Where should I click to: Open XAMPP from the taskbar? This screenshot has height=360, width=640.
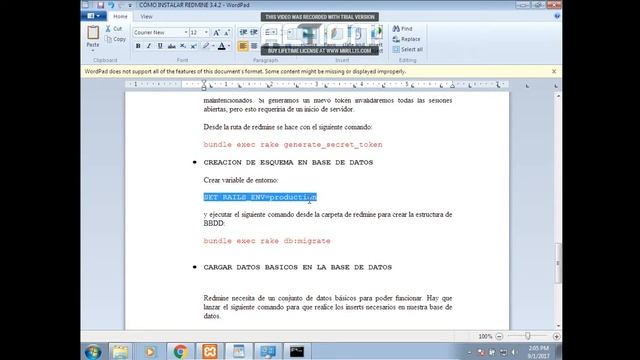coord(209,351)
